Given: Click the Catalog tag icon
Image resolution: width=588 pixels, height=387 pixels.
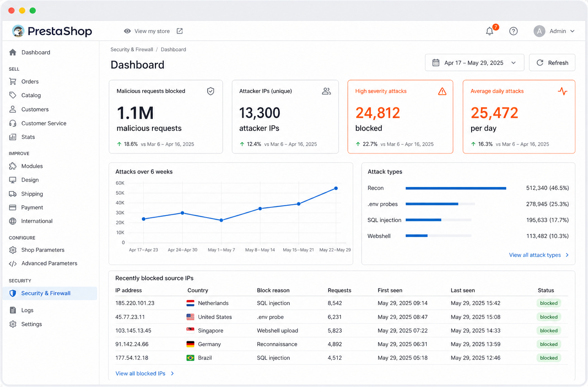Looking at the screenshot, I should pos(13,95).
